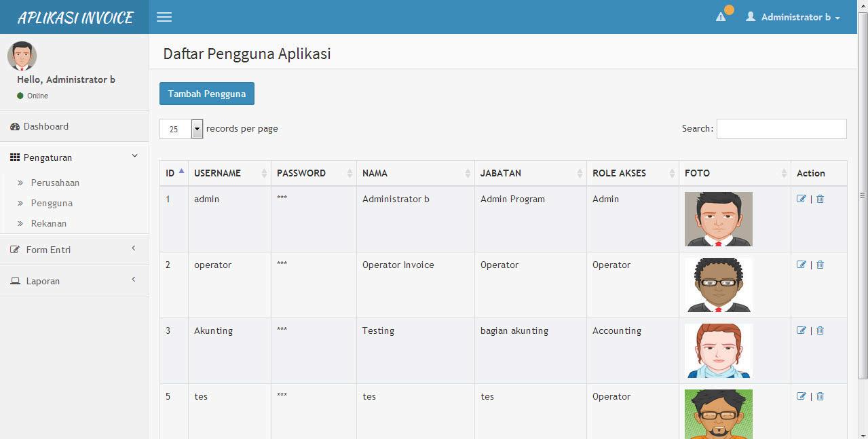Click the hamburger menu toggle icon
Screen dimensions: 868x439
[164, 17]
